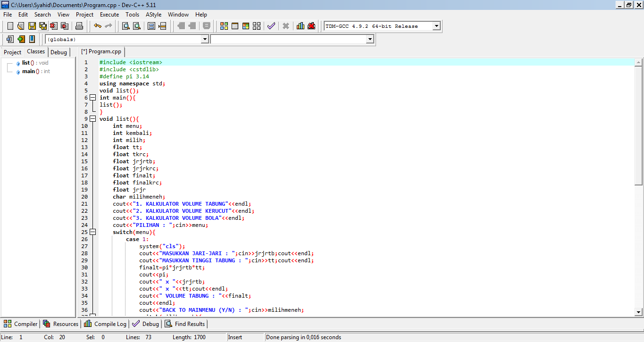Image resolution: width=644 pixels, height=342 pixels.
Task: Click the editor scrollbar up arrow
Action: (639, 62)
